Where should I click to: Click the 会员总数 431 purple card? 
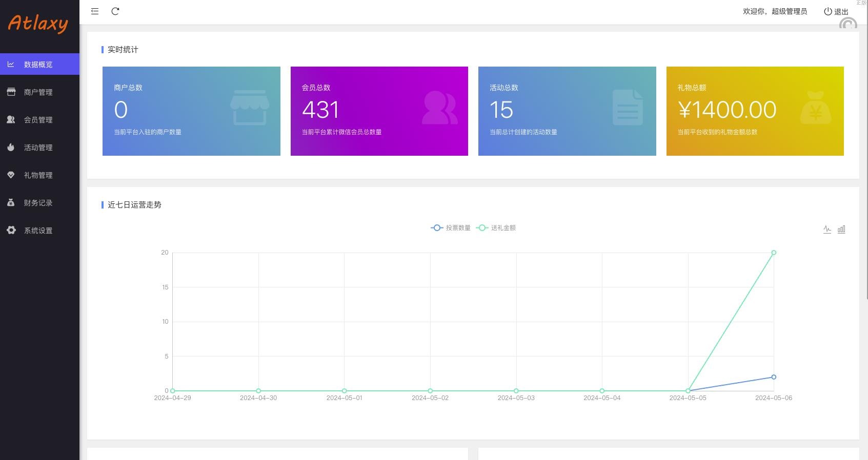(x=379, y=111)
